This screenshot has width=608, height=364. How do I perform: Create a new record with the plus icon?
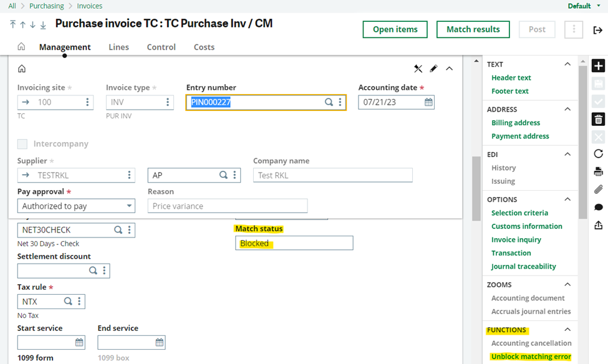(597, 65)
